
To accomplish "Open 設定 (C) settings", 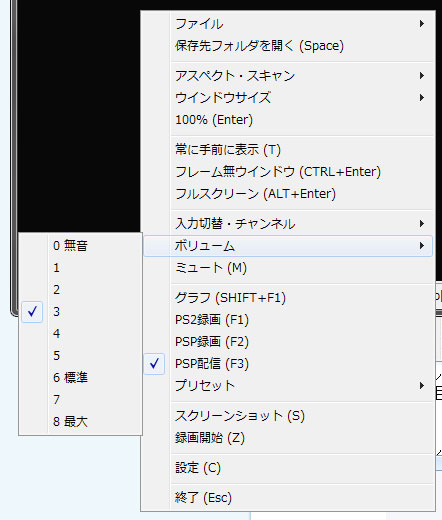I will coord(288,468).
